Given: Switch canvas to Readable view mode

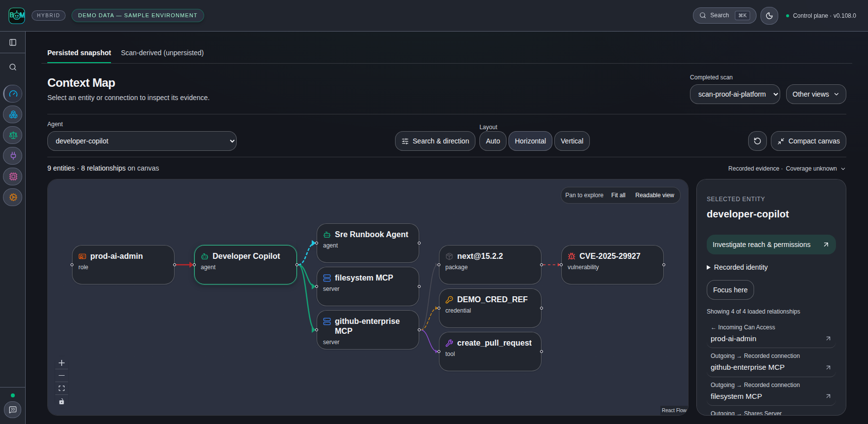Looking at the screenshot, I should pos(654,195).
